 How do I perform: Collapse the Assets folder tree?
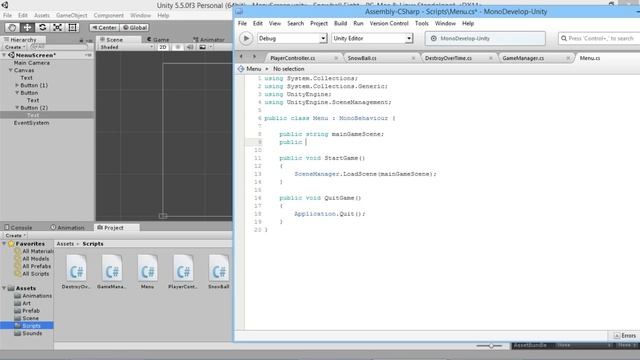pyautogui.click(x=4, y=288)
